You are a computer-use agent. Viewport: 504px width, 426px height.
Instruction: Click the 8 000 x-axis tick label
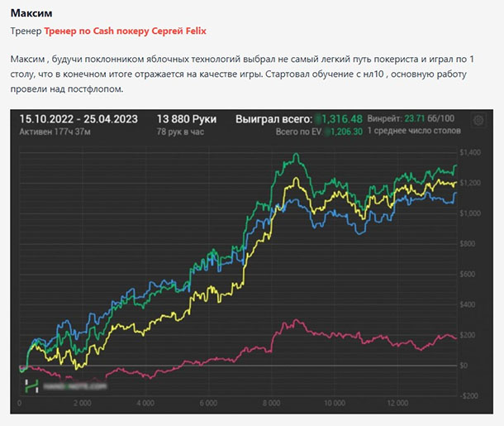271,403
